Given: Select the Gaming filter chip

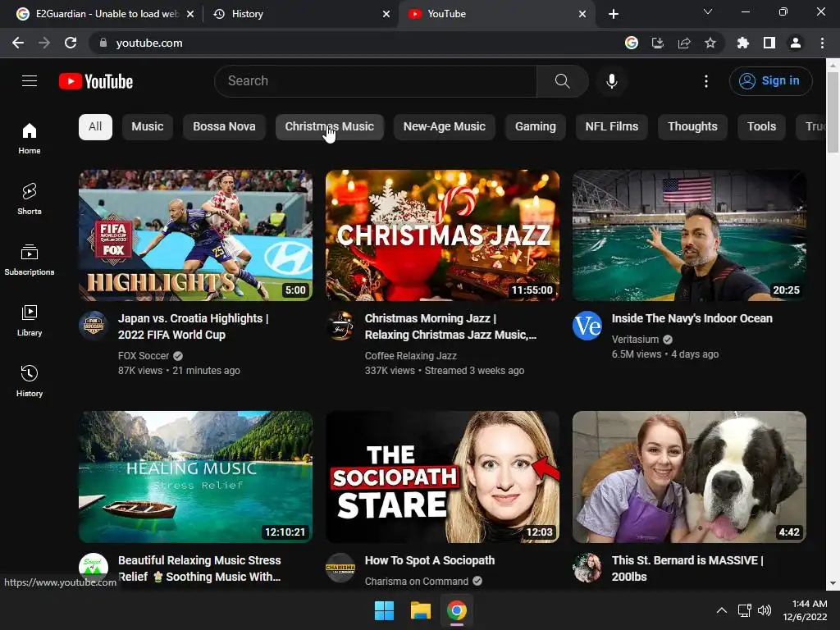Looking at the screenshot, I should click(535, 127).
